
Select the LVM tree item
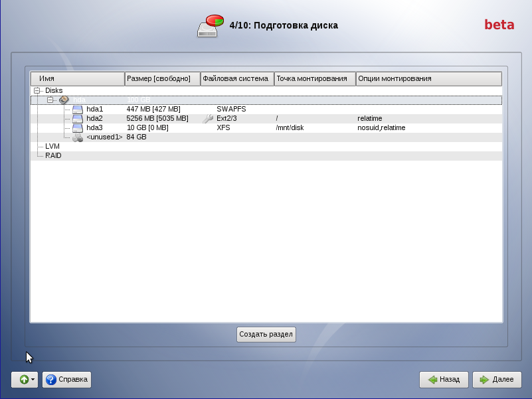(x=52, y=146)
